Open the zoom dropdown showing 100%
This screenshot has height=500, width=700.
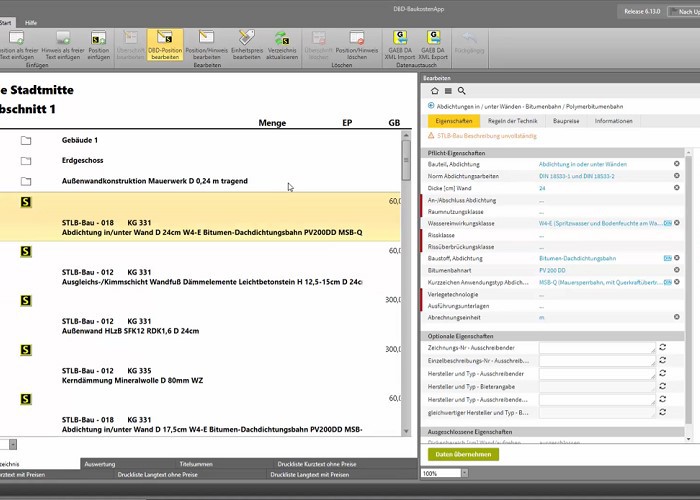click(x=464, y=473)
